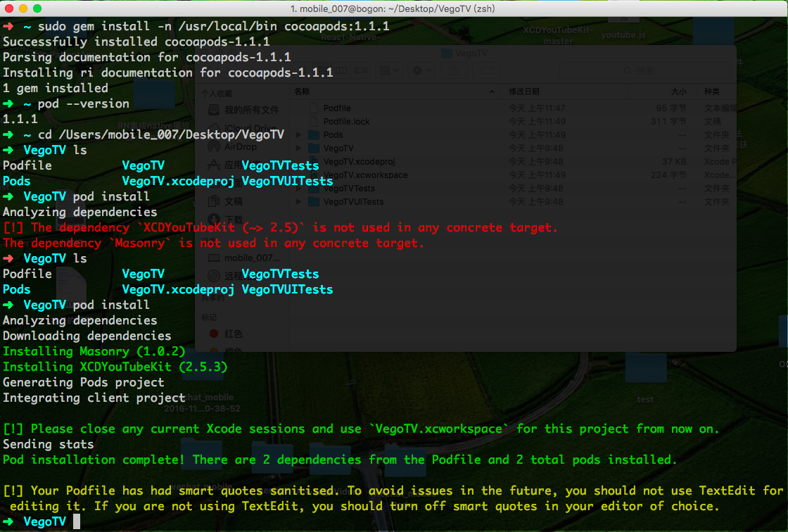788x532 pixels.
Task: Click 'Installing XCDYouTubeKit (2.5.3)' terminal line
Action: click(x=115, y=367)
